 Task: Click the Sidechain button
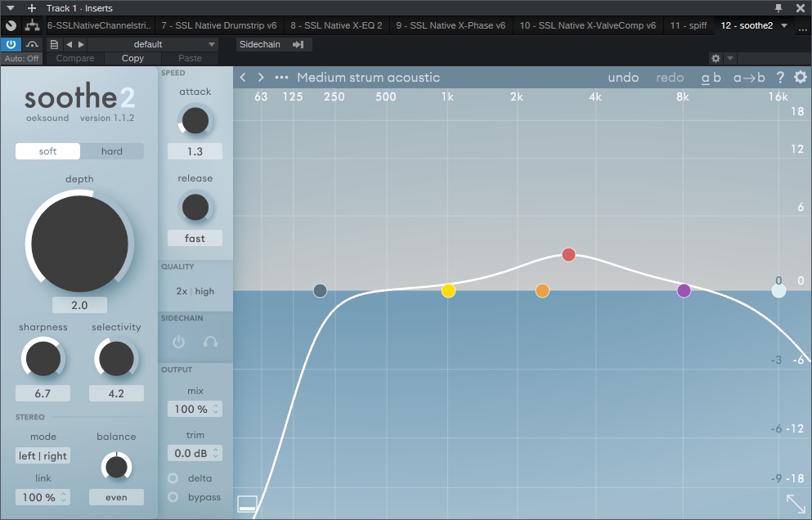coord(259,44)
